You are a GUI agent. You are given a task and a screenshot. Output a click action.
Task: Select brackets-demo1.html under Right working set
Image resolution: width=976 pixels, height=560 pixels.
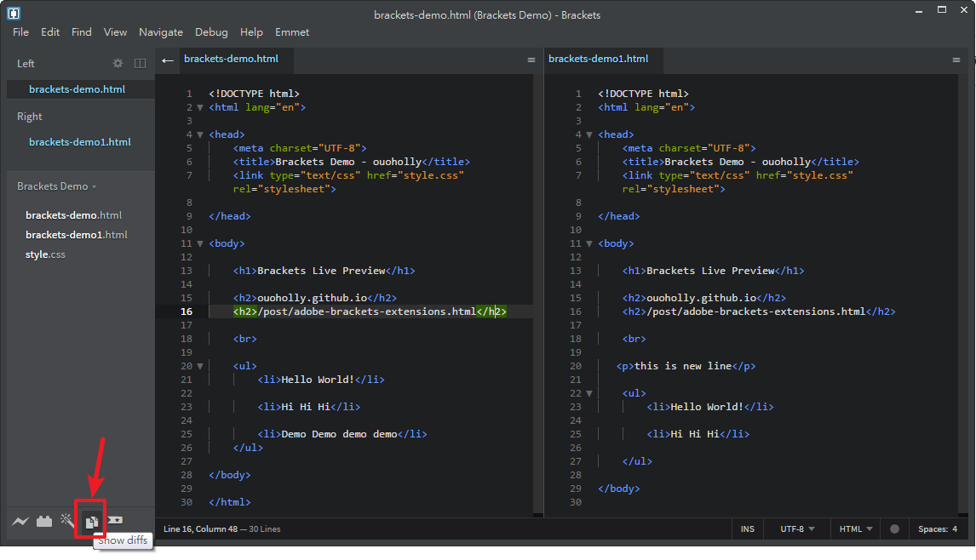point(79,142)
